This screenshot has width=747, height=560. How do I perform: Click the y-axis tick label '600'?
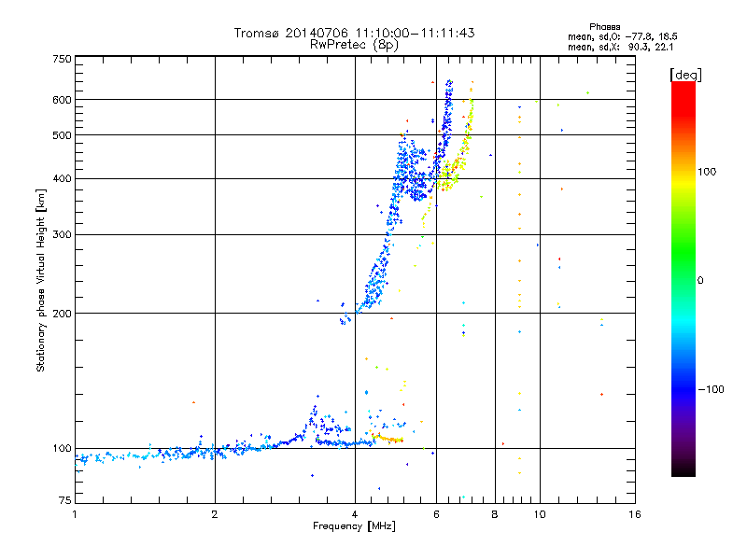click(x=62, y=100)
